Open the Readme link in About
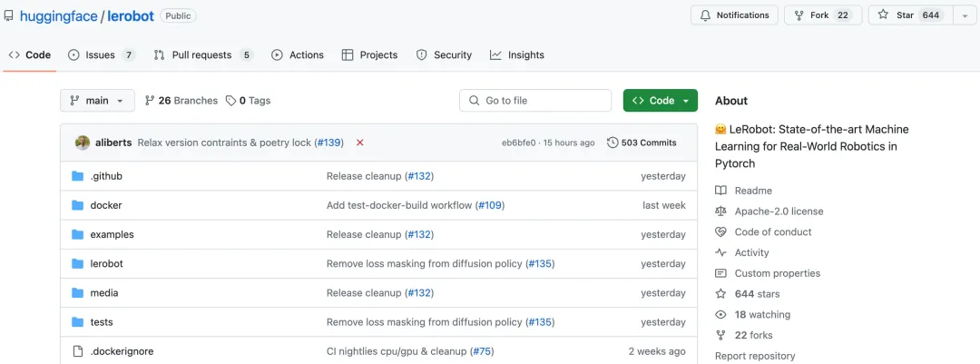 [753, 191]
